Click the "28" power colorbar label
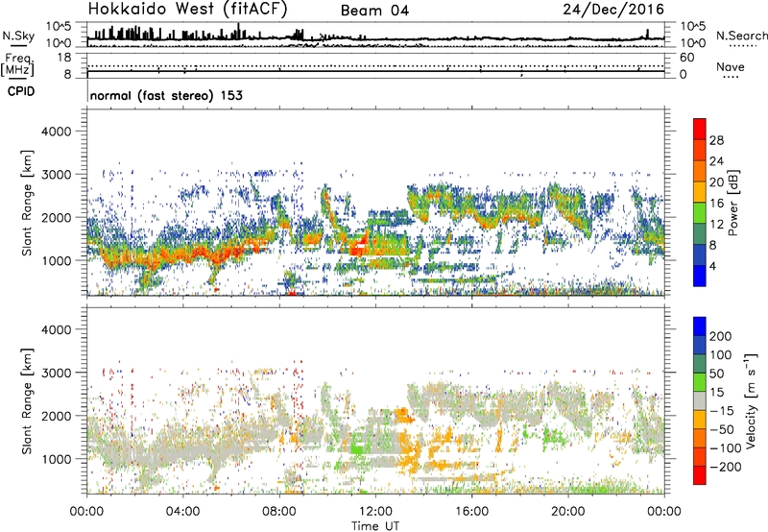Viewport: 768px width, 532px height. [716, 140]
